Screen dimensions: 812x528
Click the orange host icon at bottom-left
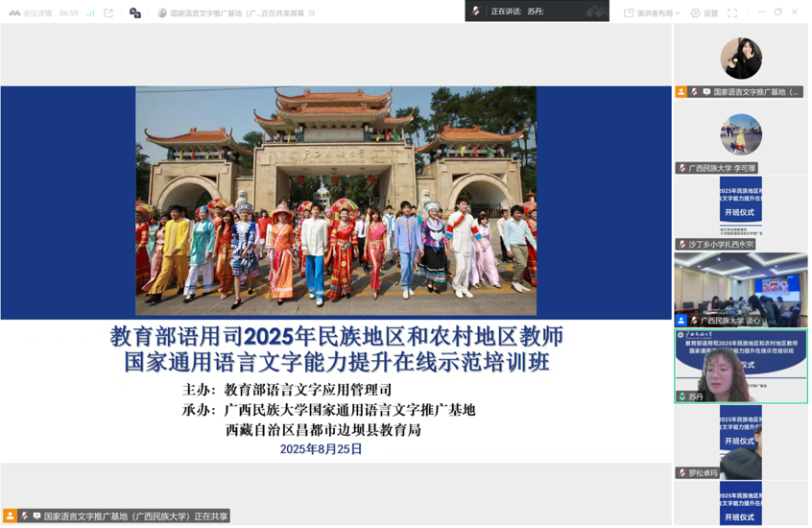pos(11,516)
